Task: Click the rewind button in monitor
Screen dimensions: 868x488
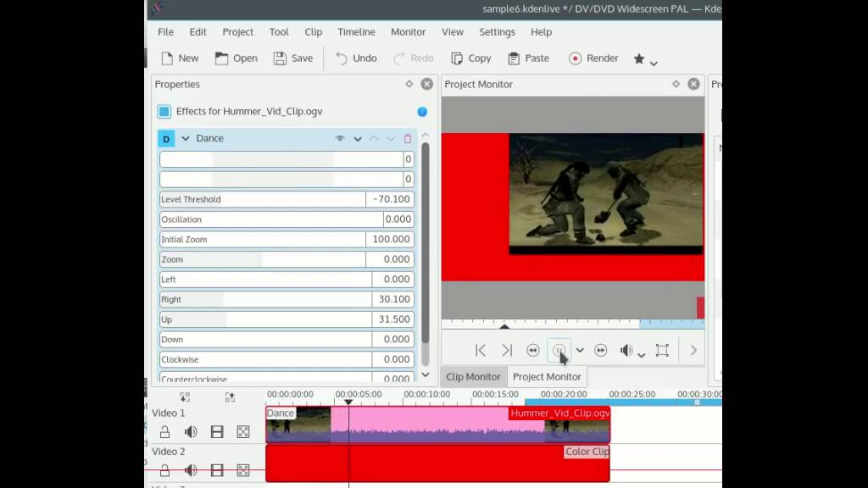Action: pyautogui.click(x=532, y=350)
